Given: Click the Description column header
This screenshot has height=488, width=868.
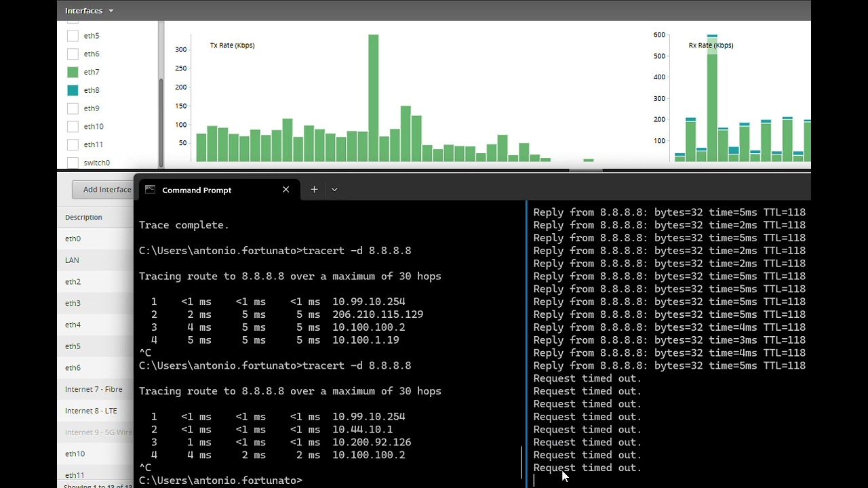Looking at the screenshot, I should pyautogui.click(x=83, y=218).
